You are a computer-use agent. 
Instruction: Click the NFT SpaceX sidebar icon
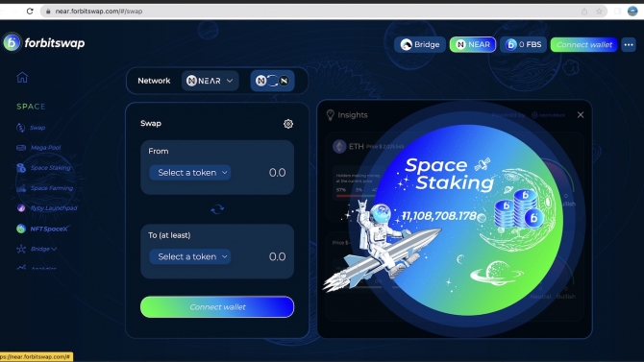pos(21,229)
